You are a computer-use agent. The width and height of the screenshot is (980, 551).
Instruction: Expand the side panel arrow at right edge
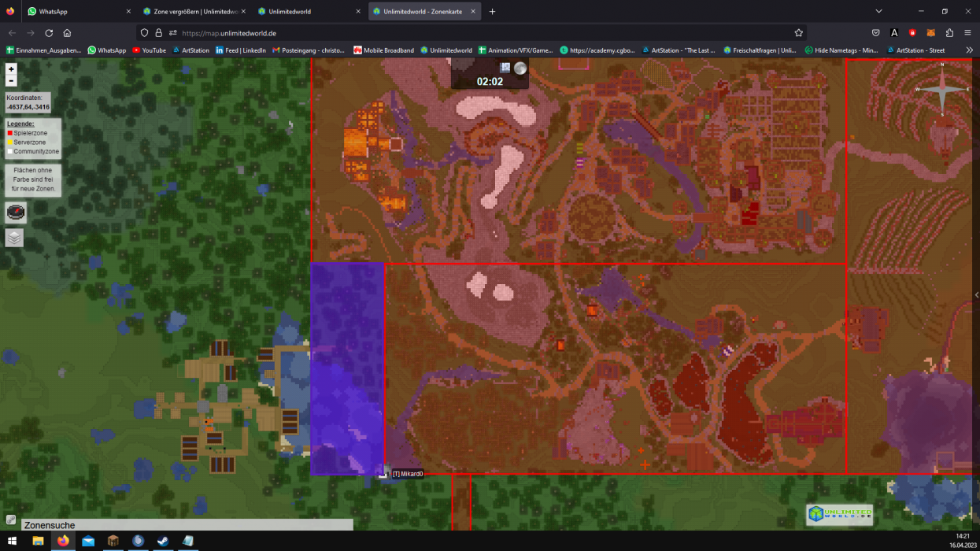(x=976, y=294)
